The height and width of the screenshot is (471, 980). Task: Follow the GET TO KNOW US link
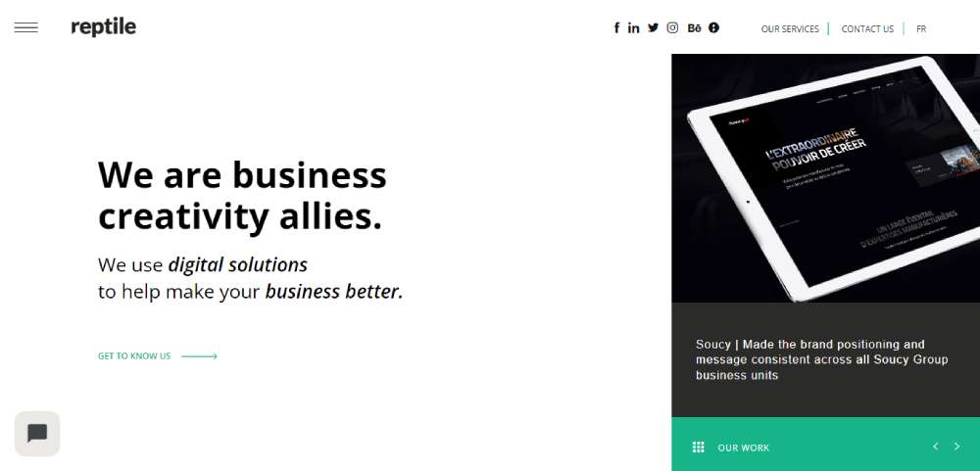tap(133, 356)
